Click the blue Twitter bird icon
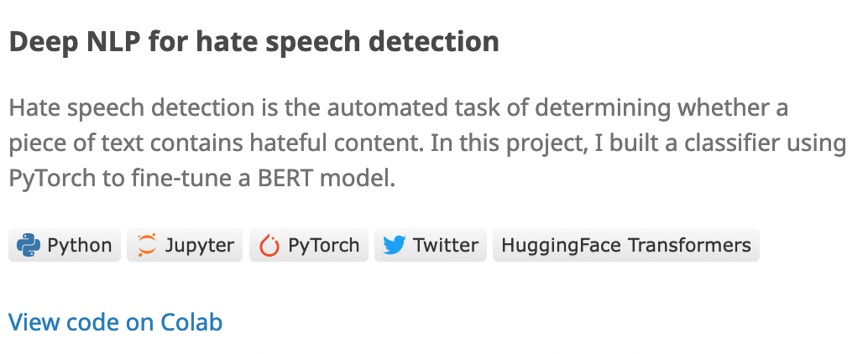This screenshot has height=354, width=868. (x=395, y=245)
